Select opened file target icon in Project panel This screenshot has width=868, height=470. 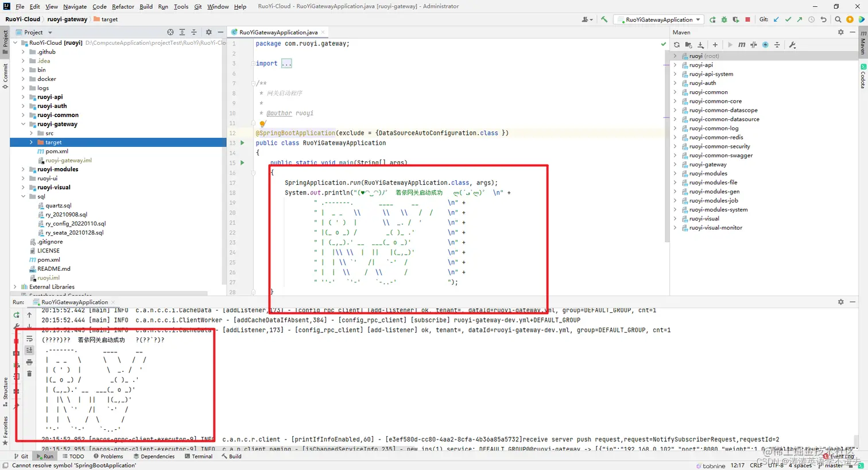point(170,32)
